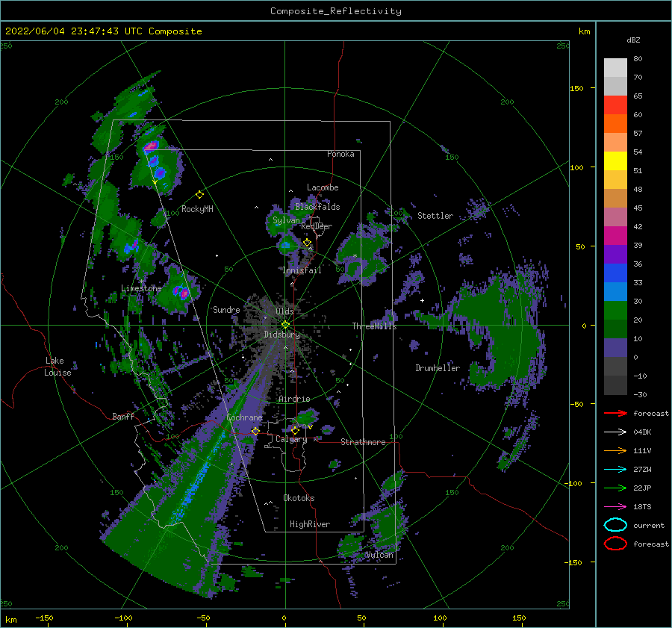Click the HighRiver label

tap(310, 524)
